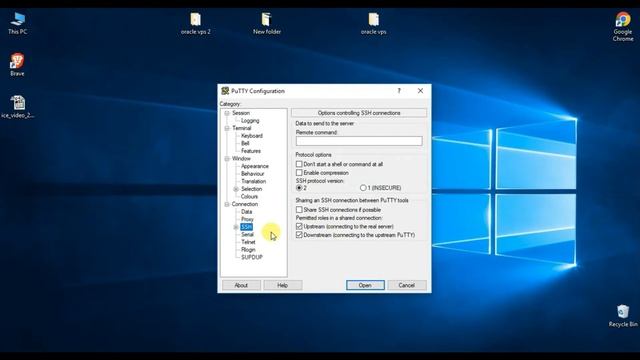Open Translation category
Viewport: 640px width, 360px height.
[253, 181]
